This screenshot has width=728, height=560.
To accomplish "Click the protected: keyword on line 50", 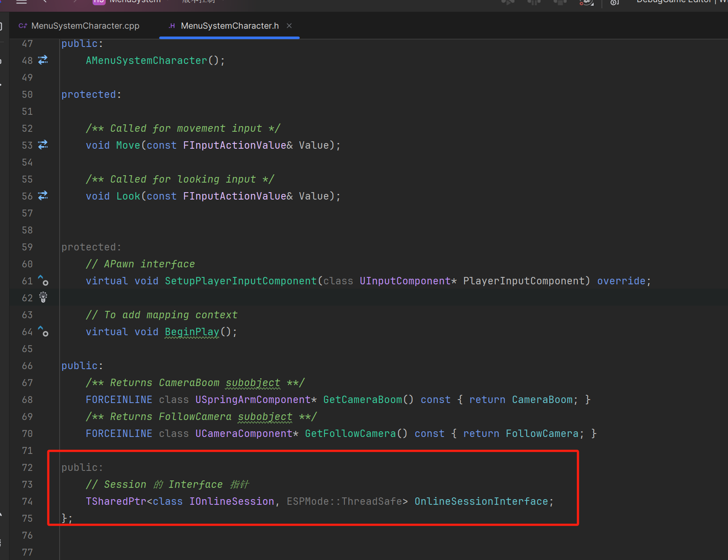I will pyautogui.click(x=91, y=94).
